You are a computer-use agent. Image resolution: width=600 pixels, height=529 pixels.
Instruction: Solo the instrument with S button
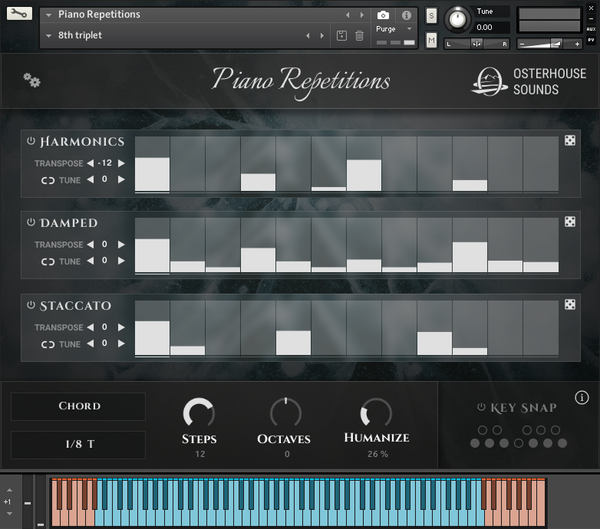(x=431, y=16)
